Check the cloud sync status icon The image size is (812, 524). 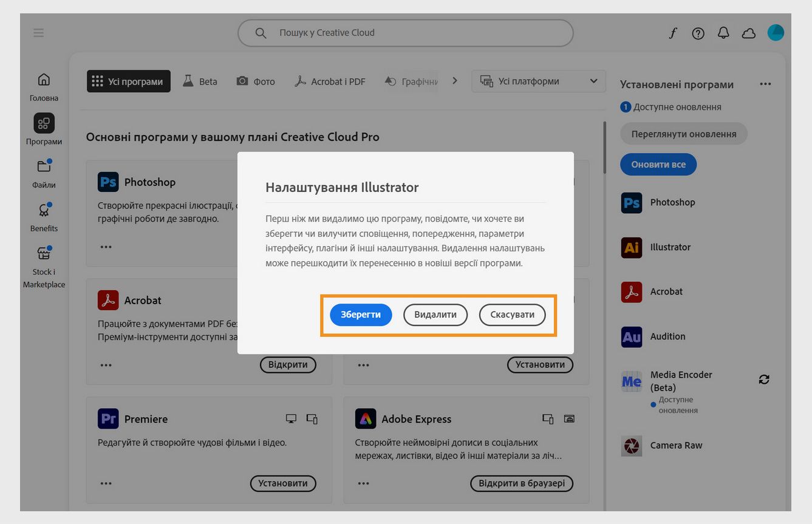pos(749,33)
